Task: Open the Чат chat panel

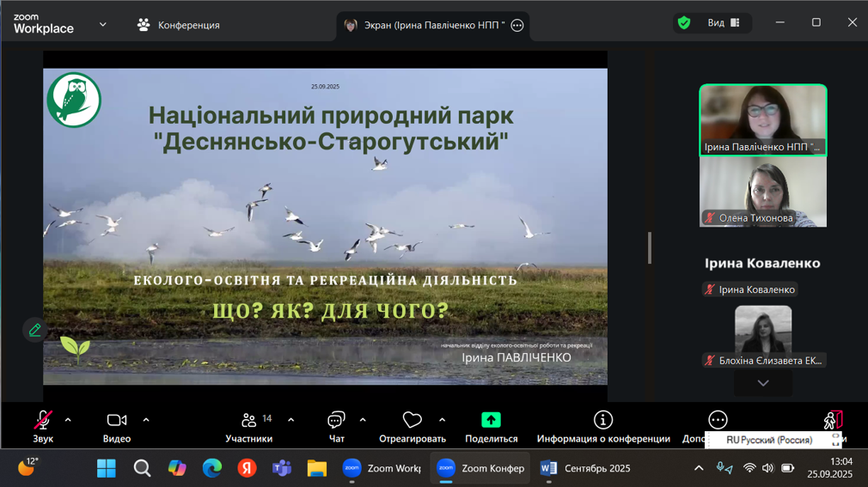Action: pyautogui.click(x=336, y=425)
